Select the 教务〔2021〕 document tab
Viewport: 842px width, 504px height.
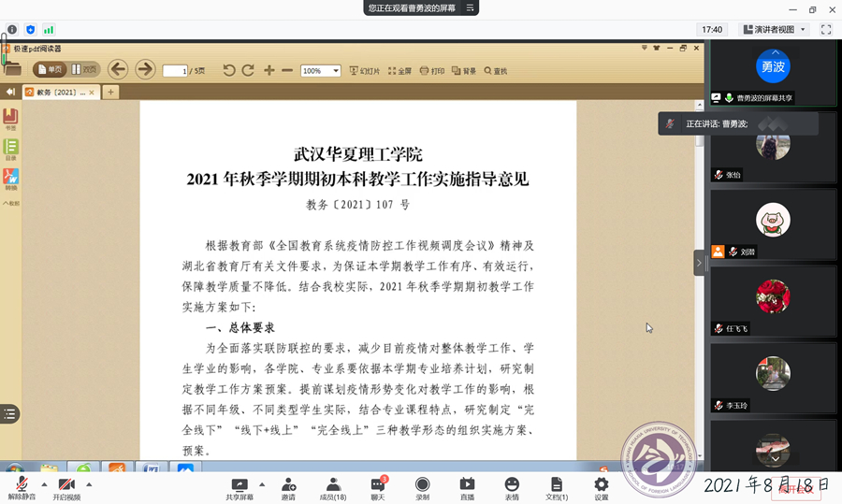tap(59, 93)
